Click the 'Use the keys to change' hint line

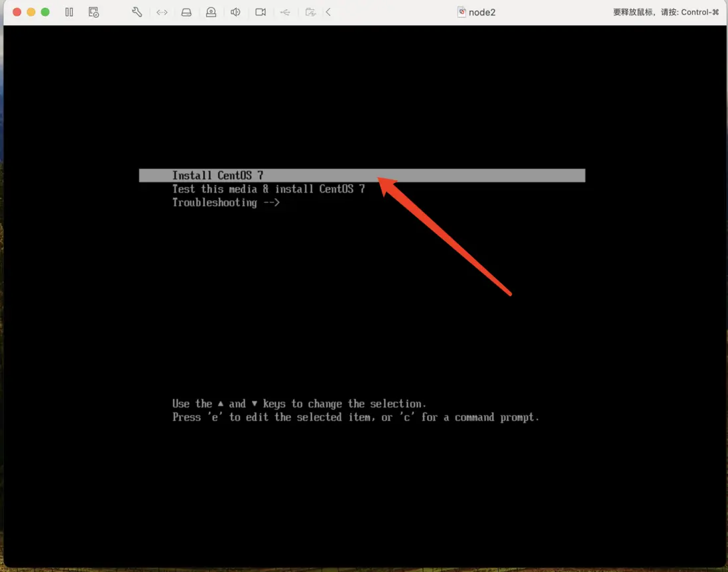pyautogui.click(x=299, y=404)
